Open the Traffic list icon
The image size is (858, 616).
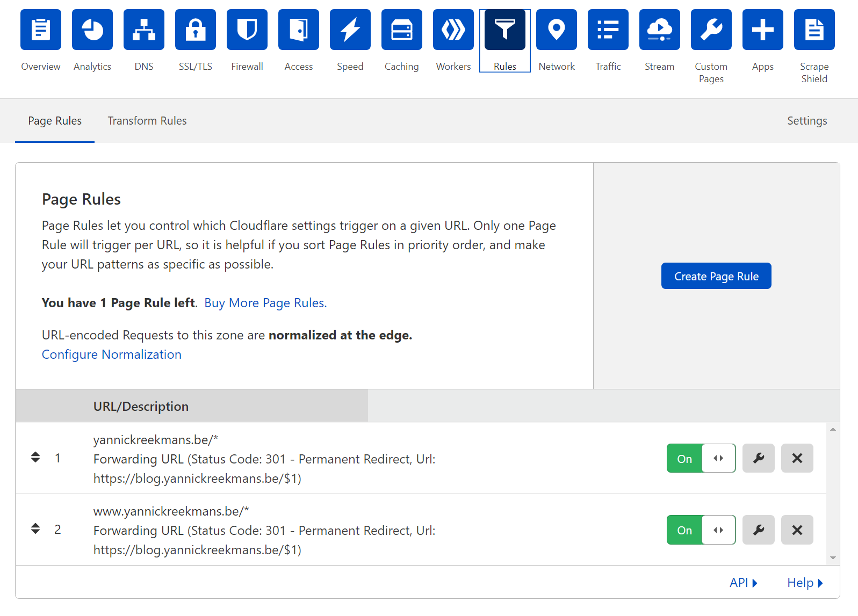point(608,30)
